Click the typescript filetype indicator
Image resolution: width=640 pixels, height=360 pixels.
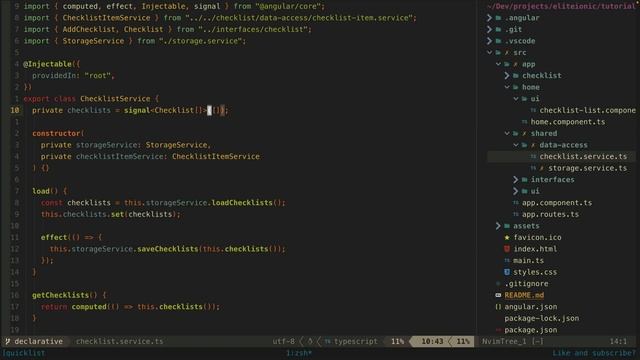tap(356, 341)
